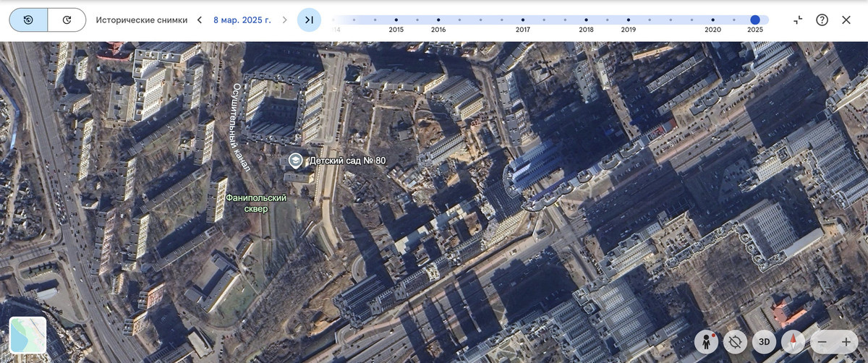
Task: Click the locate-me target icon
Action: [x=736, y=342]
